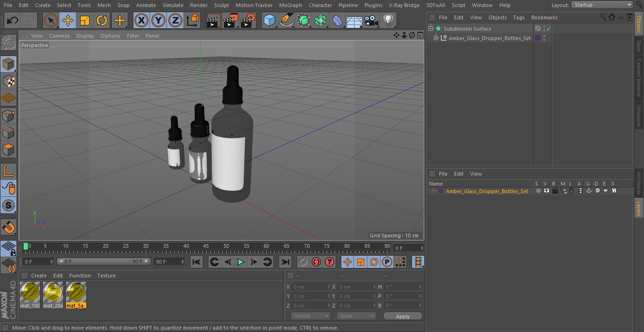
Task: Go to the start of animation
Action: pyautogui.click(x=197, y=262)
